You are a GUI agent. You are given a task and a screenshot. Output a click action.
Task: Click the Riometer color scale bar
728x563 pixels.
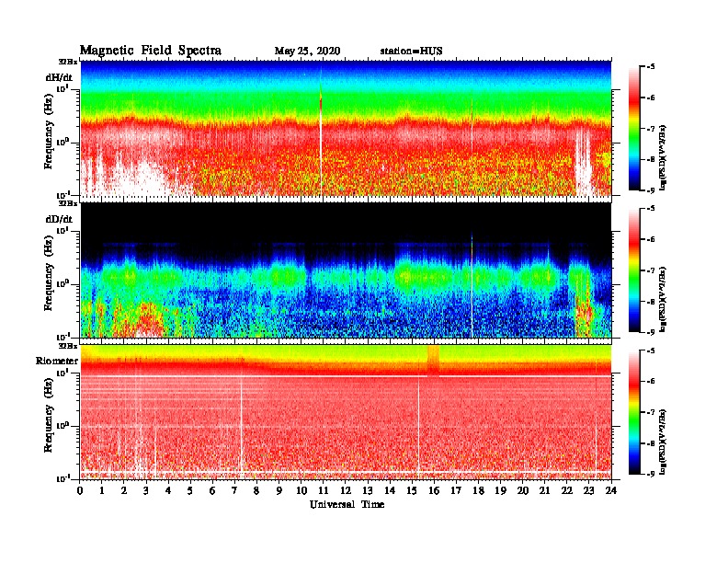pos(634,412)
